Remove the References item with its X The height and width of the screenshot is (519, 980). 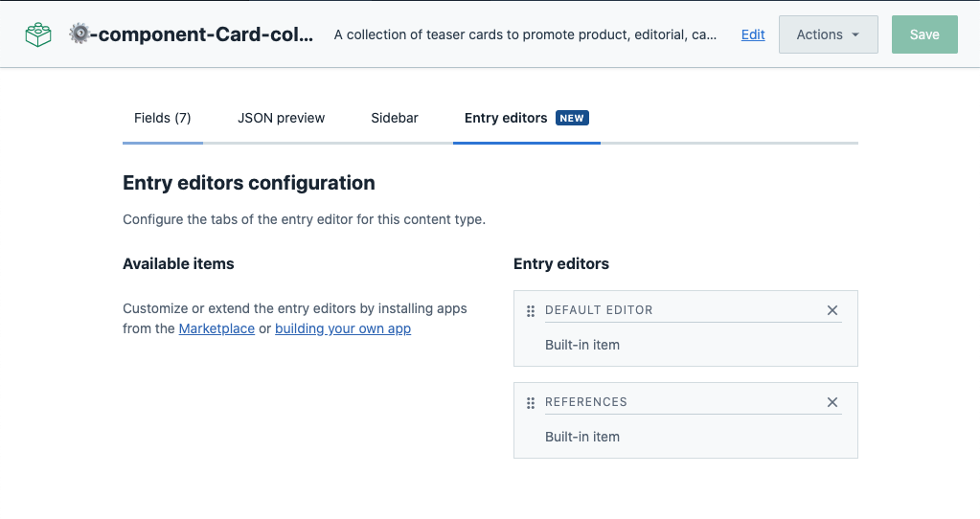tap(832, 402)
